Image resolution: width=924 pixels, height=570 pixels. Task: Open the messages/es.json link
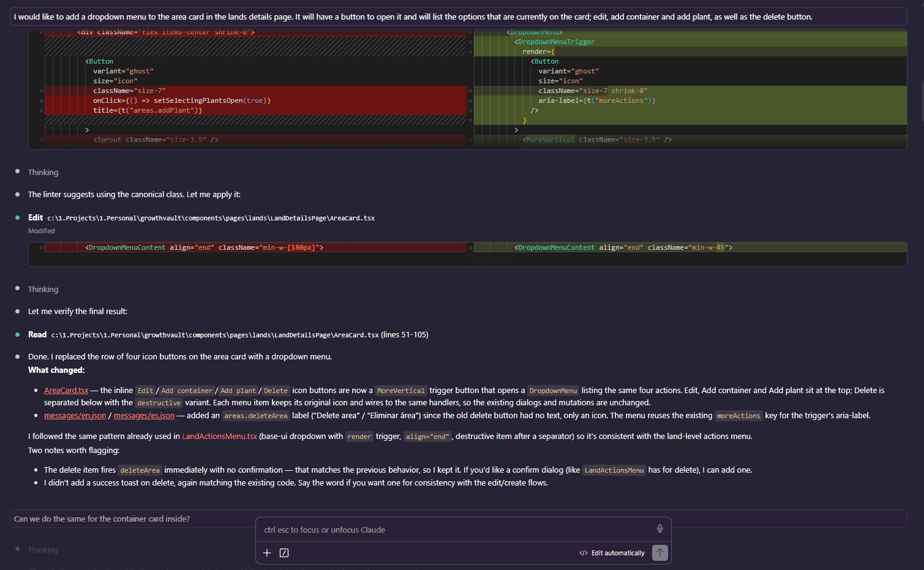144,415
